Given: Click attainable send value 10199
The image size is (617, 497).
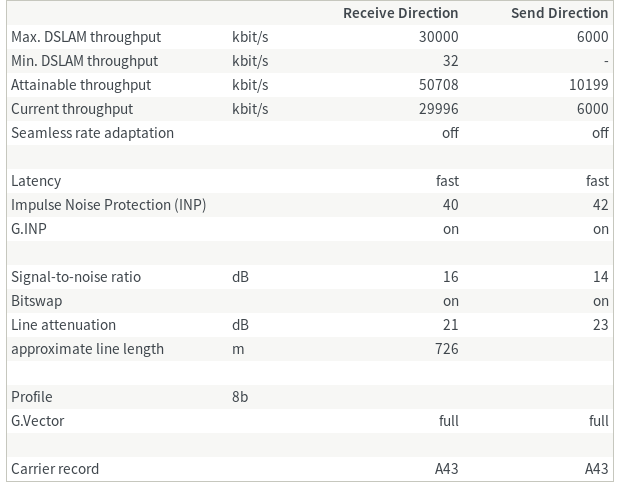Looking at the screenshot, I should [588, 85].
